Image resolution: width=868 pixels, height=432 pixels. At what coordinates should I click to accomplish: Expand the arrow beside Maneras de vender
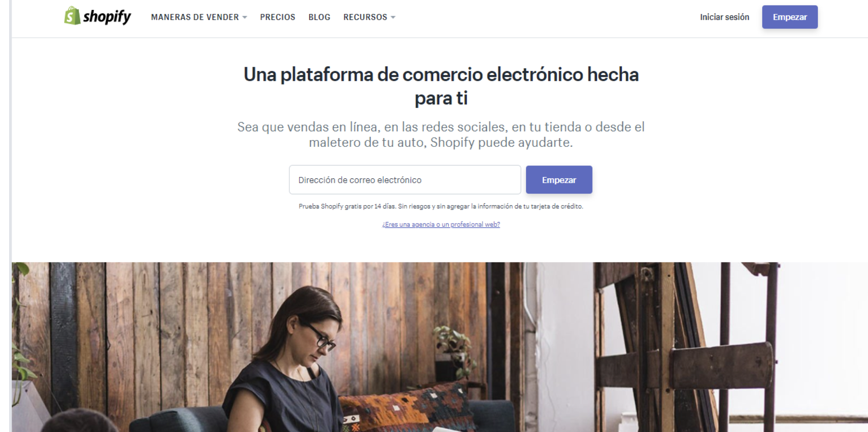(245, 17)
